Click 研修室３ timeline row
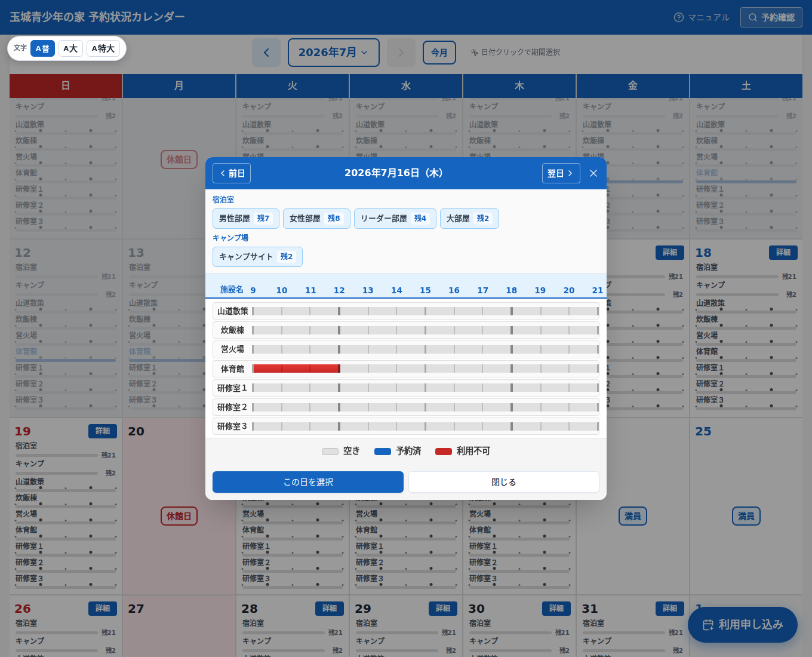 tap(406, 426)
